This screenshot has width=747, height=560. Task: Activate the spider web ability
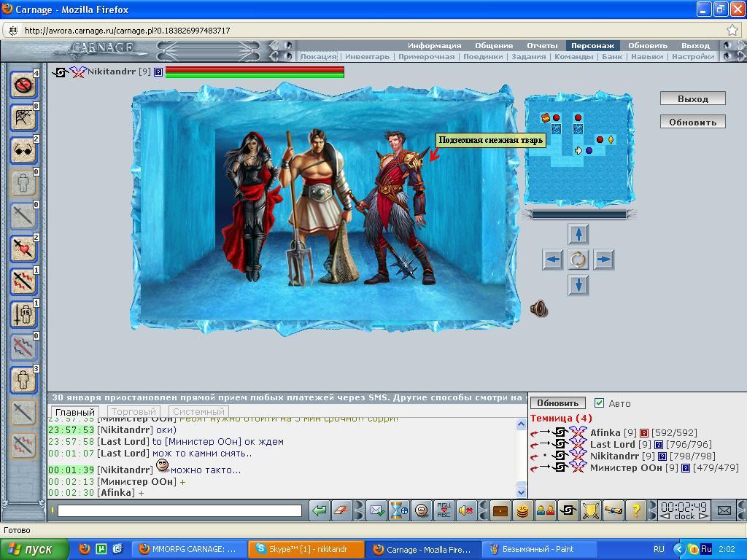tap(23, 117)
